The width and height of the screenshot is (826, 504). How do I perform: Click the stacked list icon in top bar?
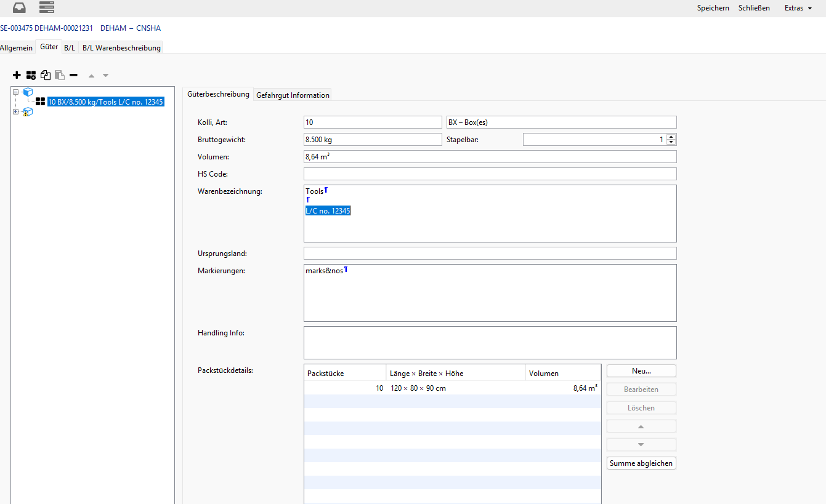[47, 8]
